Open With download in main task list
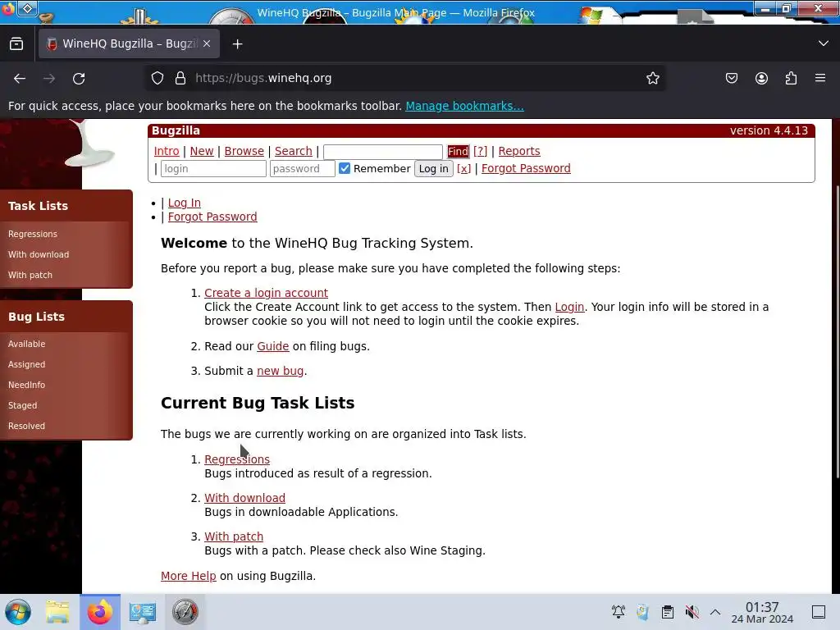This screenshot has height=630, width=840. pos(244,498)
